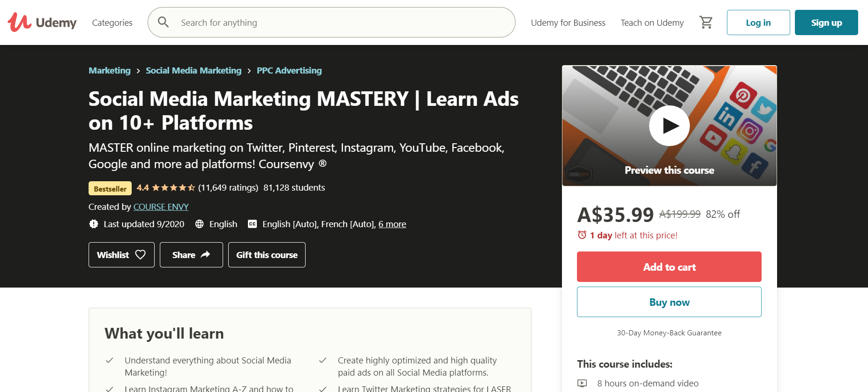The height and width of the screenshot is (392, 868).
Task: Open Teach on Udemy menu item
Action: (652, 22)
